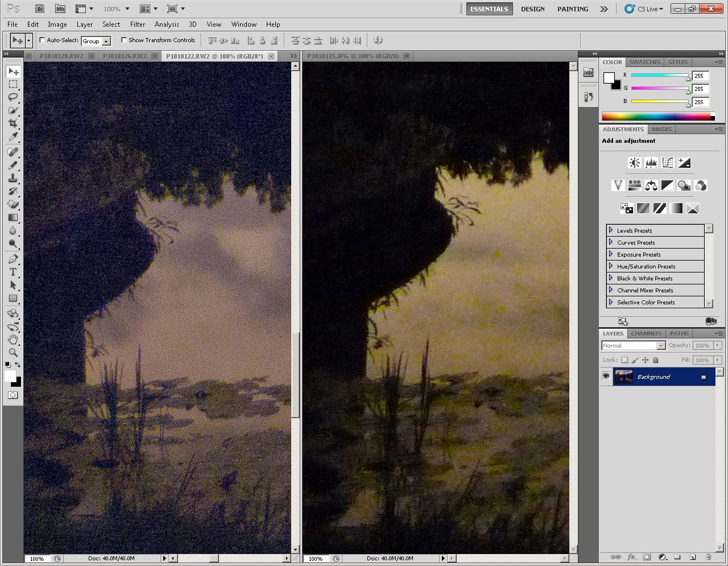Screen dimensions: 728x566
Task: Select the Quick Selection tool
Action: coord(13,110)
